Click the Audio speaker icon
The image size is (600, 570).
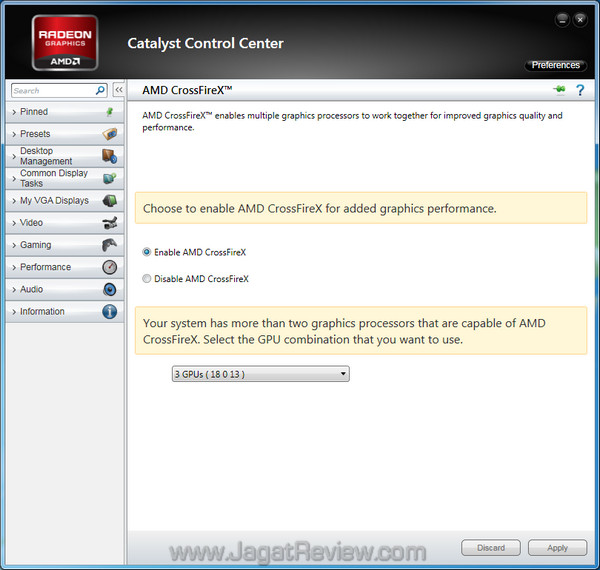click(x=110, y=289)
